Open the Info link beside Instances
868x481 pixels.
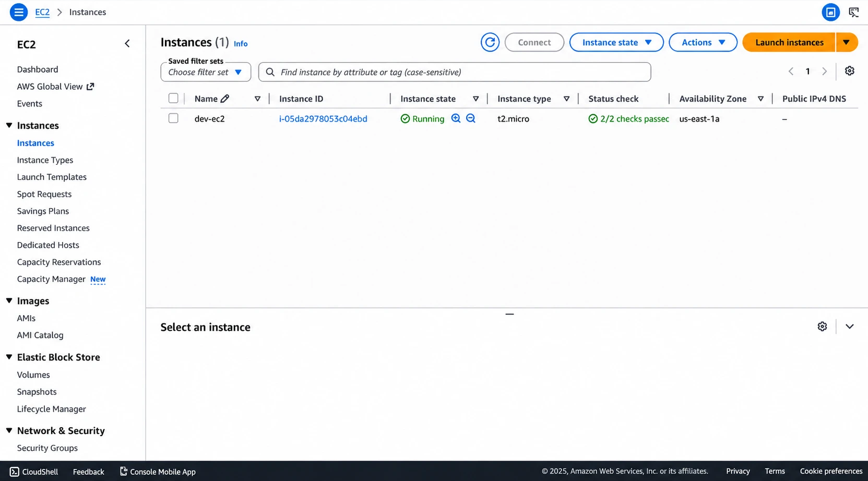click(241, 44)
